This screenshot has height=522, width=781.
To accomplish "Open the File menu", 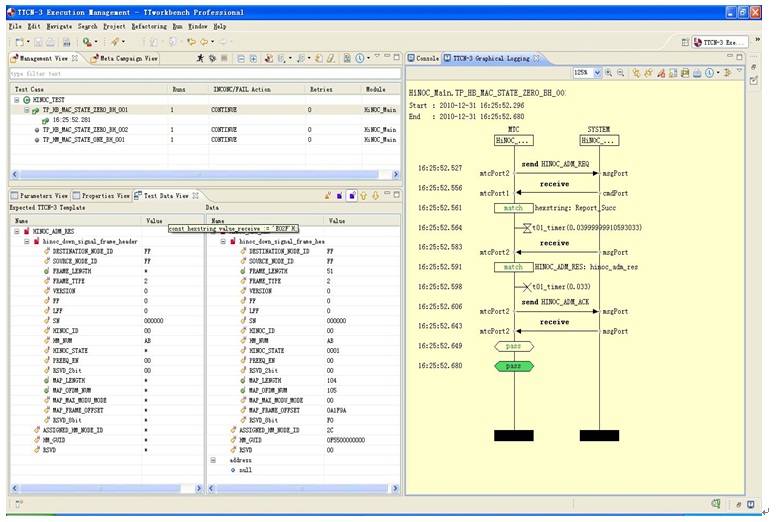I will tap(15, 26).
